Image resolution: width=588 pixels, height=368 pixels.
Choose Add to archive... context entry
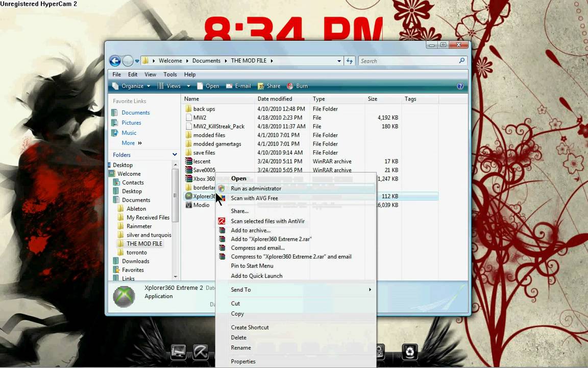(x=296, y=230)
